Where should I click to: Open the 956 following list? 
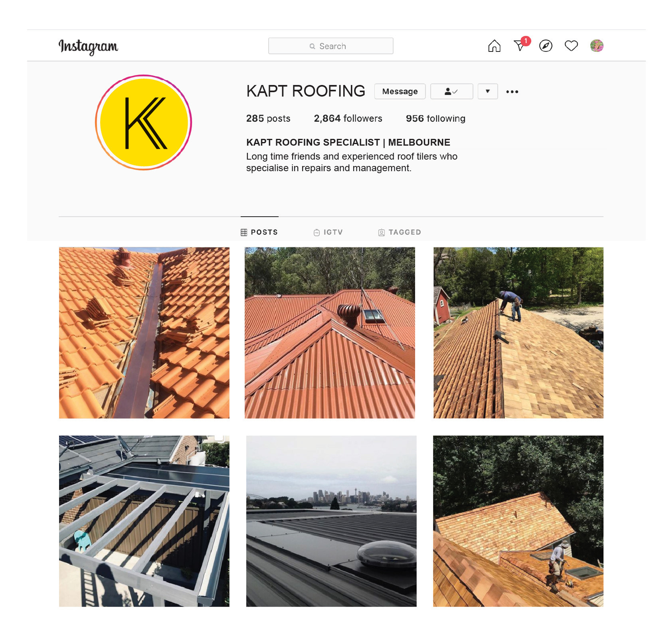[x=435, y=119]
